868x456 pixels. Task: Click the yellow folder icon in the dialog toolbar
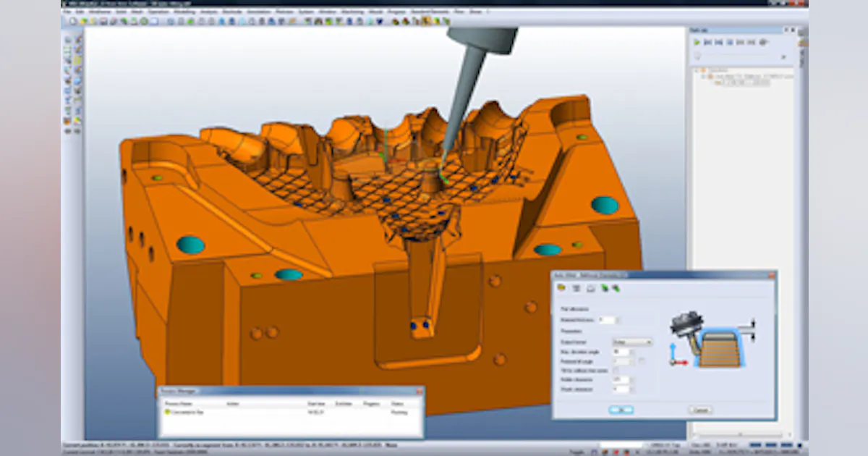click(x=561, y=287)
